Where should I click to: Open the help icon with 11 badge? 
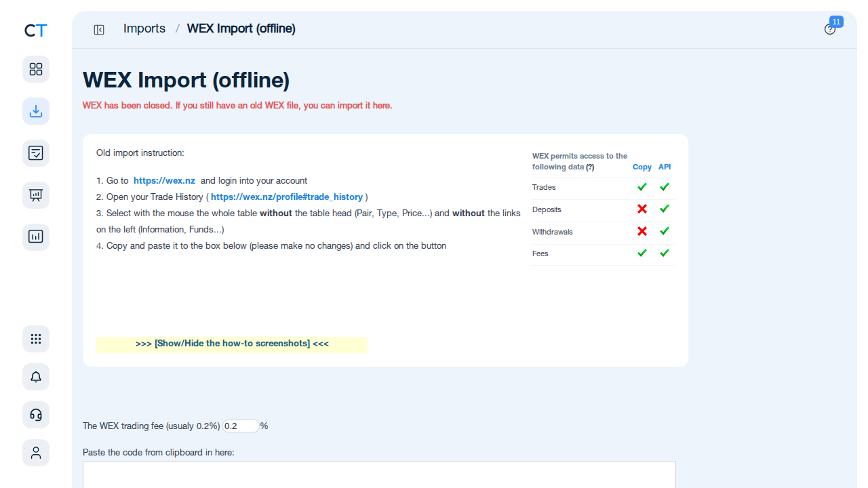(x=830, y=29)
